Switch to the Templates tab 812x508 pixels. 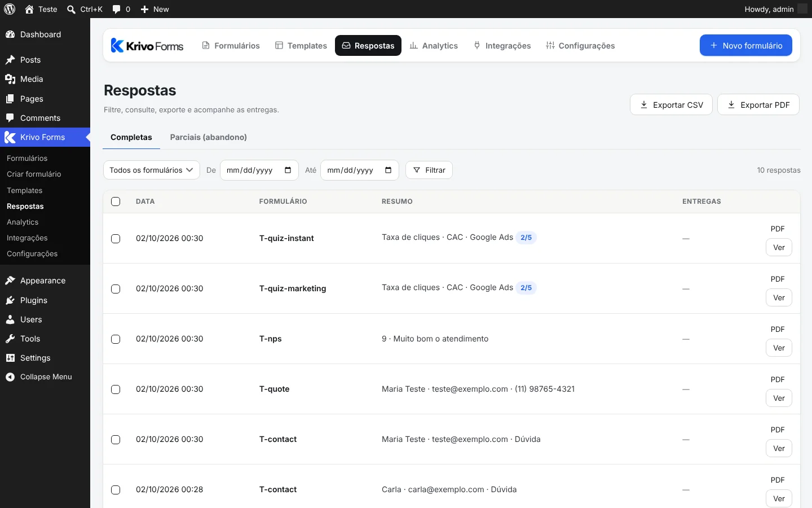[x=301, y=46]
